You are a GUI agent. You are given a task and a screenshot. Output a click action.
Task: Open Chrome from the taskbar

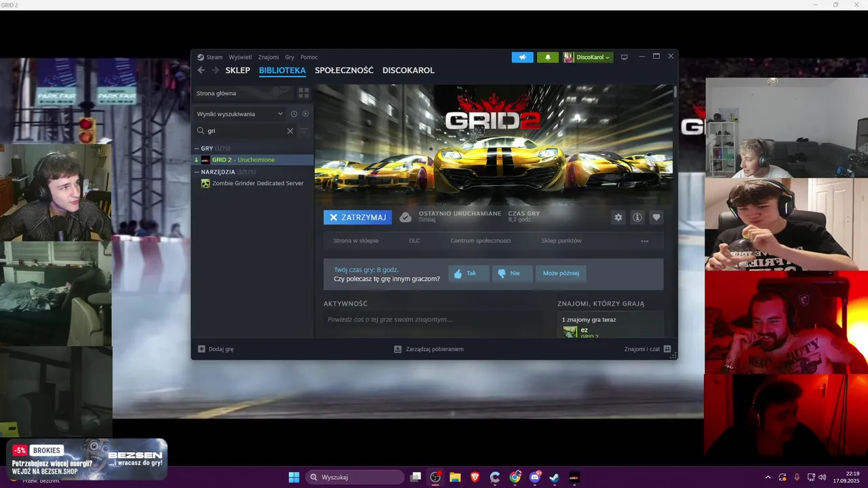tap(515, 477)
